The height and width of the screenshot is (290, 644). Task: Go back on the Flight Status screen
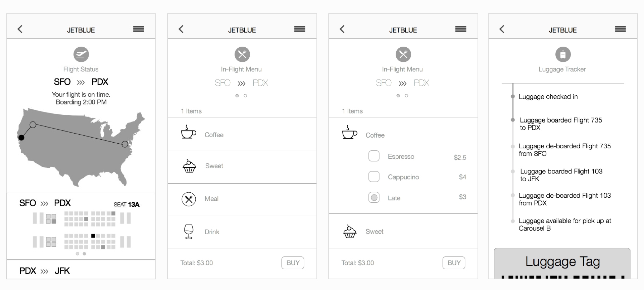tap(20, 29)
